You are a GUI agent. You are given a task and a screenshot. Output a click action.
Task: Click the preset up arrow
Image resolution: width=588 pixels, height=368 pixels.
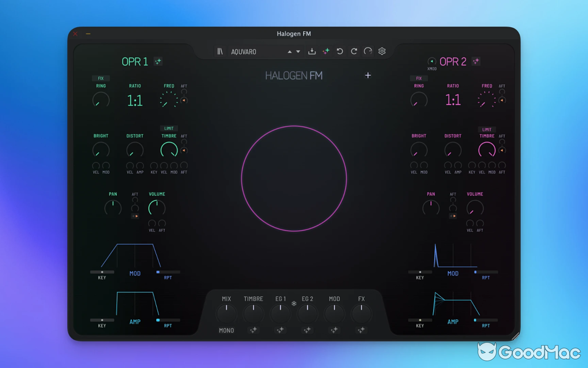[x=290, y=51]
